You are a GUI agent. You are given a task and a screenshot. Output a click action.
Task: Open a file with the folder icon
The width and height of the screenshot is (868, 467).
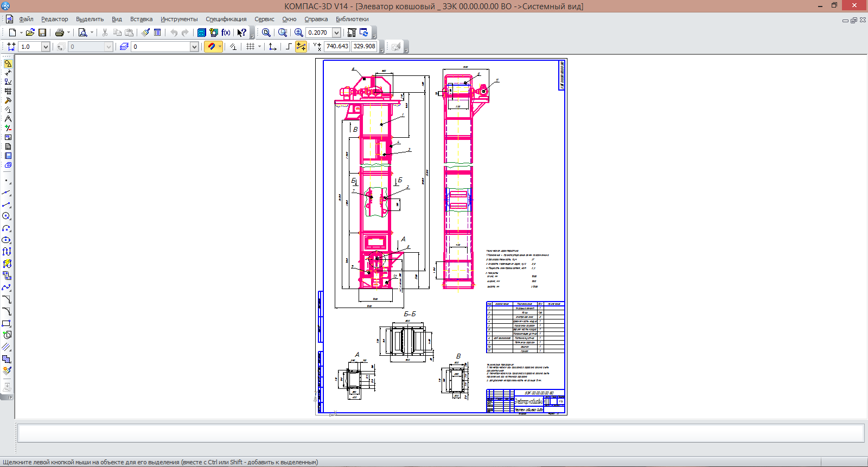(30, 33)
